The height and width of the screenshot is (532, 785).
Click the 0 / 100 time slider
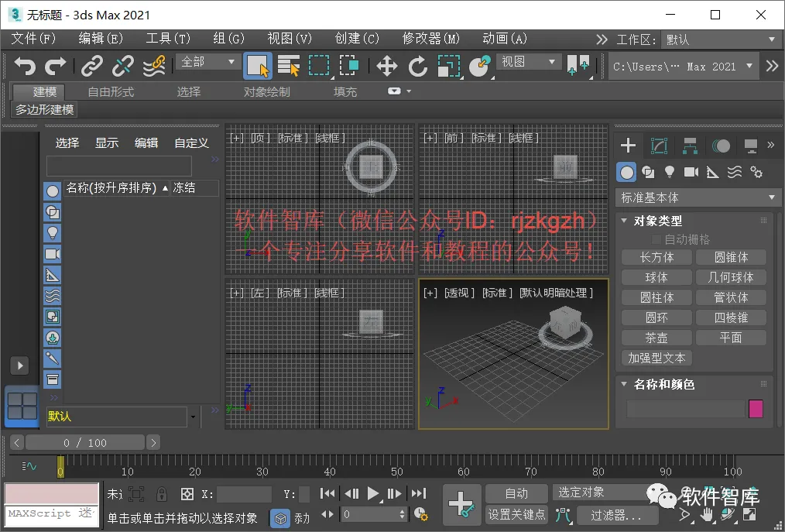click(85, 443)
